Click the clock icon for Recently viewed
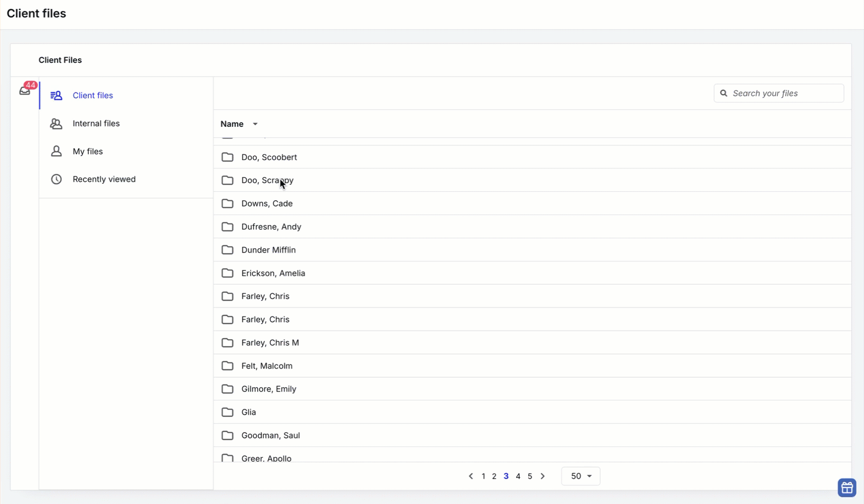The image size is (864, 504). 56,179
